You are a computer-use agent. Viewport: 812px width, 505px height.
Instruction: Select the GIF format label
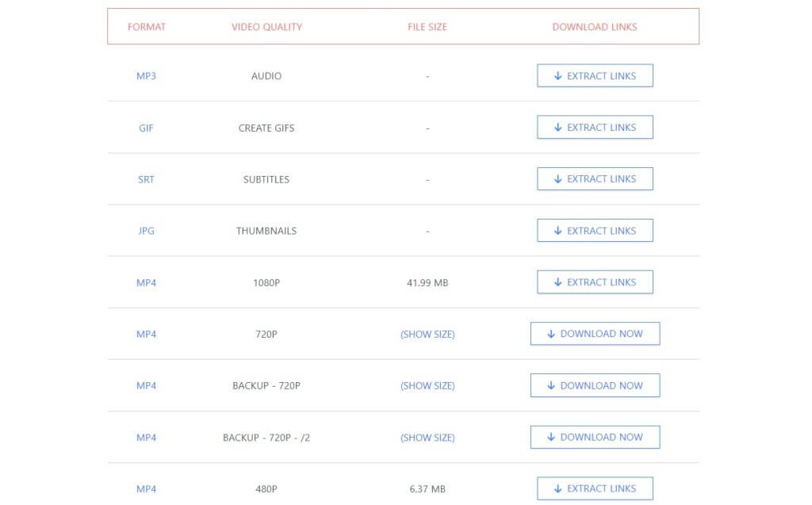(x=147, y=128)
